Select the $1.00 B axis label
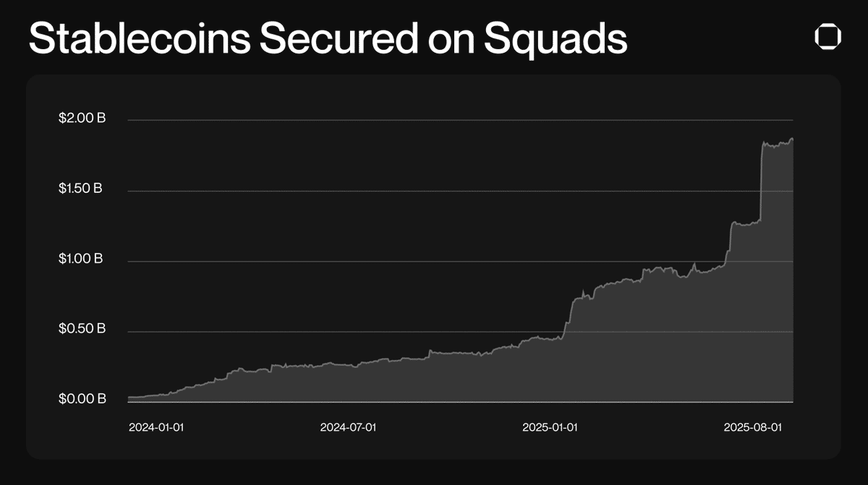 click(80, 259)
